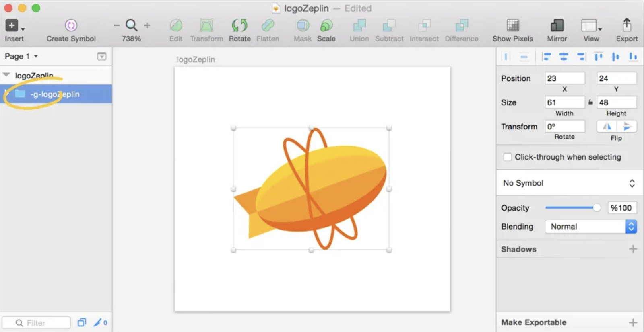Click the Position Y field
The image size is (644, 332).
point(617,78)
